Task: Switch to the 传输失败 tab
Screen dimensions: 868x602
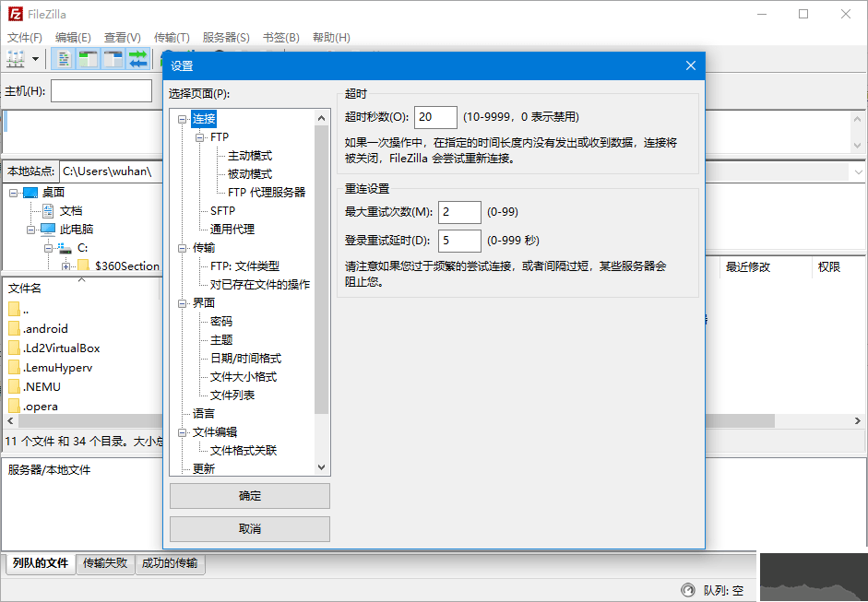Action: (105, 563)
